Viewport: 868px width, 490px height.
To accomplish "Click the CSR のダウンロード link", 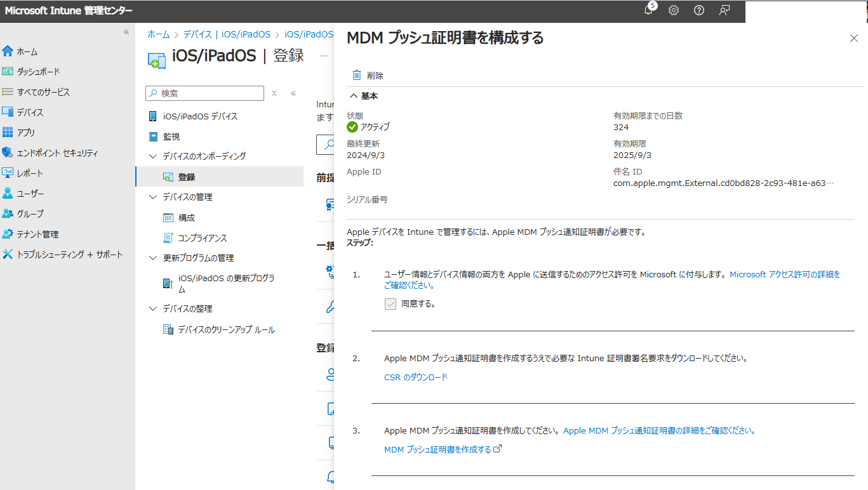I will [417, 377].
